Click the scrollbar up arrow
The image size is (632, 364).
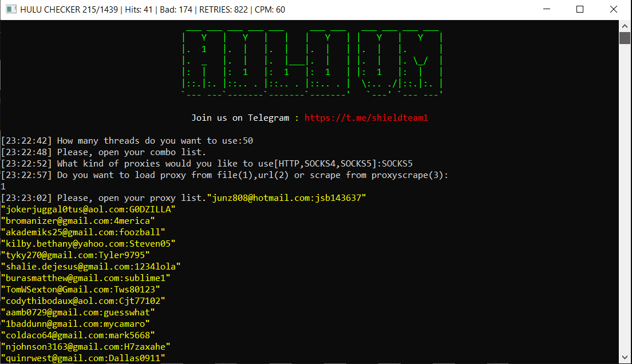tap(625, 26)
